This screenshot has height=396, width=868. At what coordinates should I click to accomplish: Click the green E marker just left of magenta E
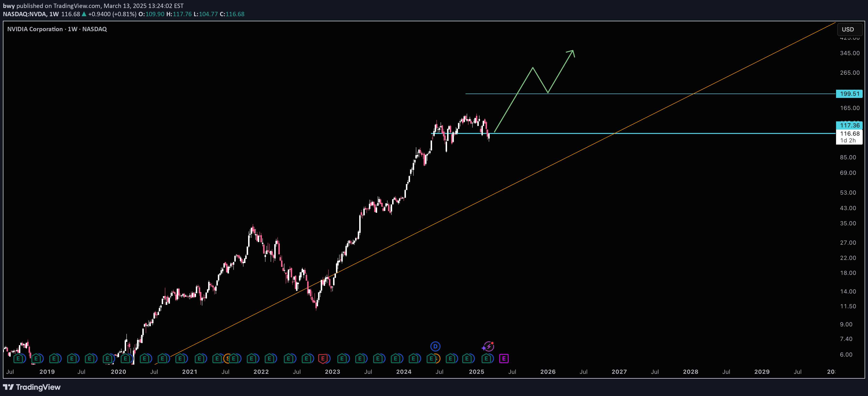click(486, 359)
